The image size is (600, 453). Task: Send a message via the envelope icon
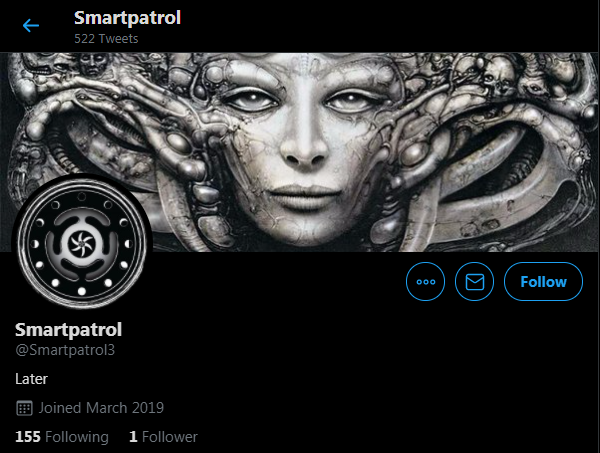[474, 282]
